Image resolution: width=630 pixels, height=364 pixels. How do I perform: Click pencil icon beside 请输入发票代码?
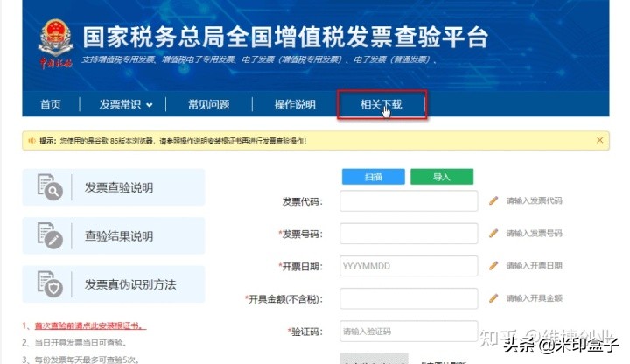click(x=493, y=200)
